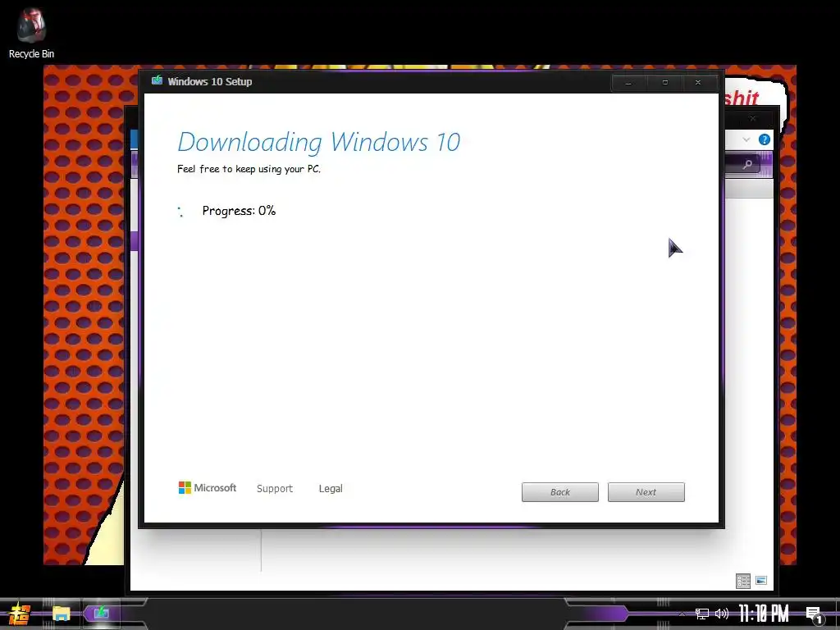Select the Windows 10 Setup taskbar button
The image size is (840, 630).
click(101, 613)
